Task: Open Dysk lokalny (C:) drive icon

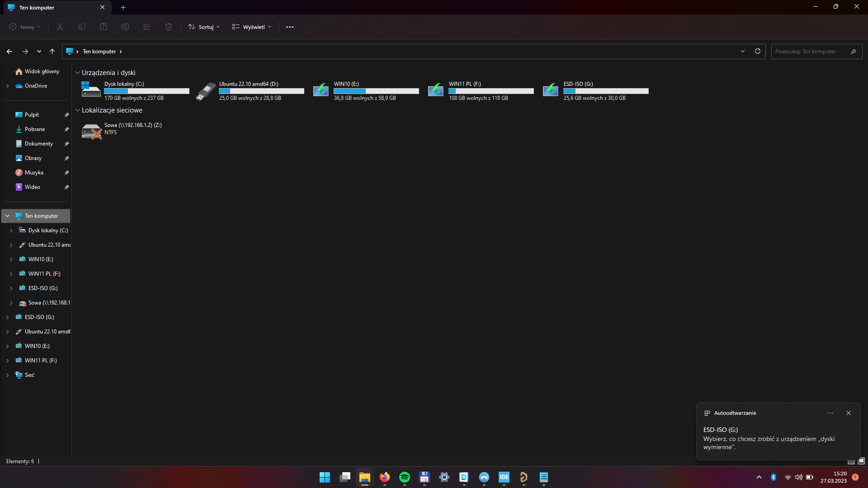Action: 91,90
